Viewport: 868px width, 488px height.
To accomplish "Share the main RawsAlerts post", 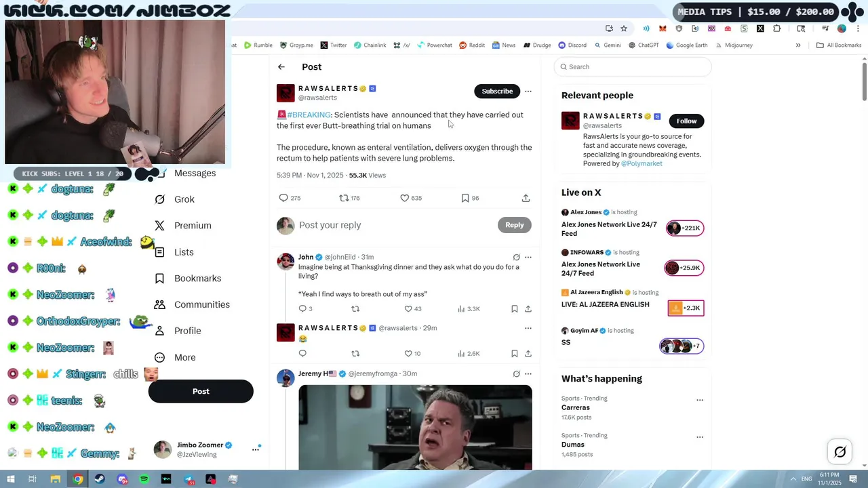I will 526,198.
